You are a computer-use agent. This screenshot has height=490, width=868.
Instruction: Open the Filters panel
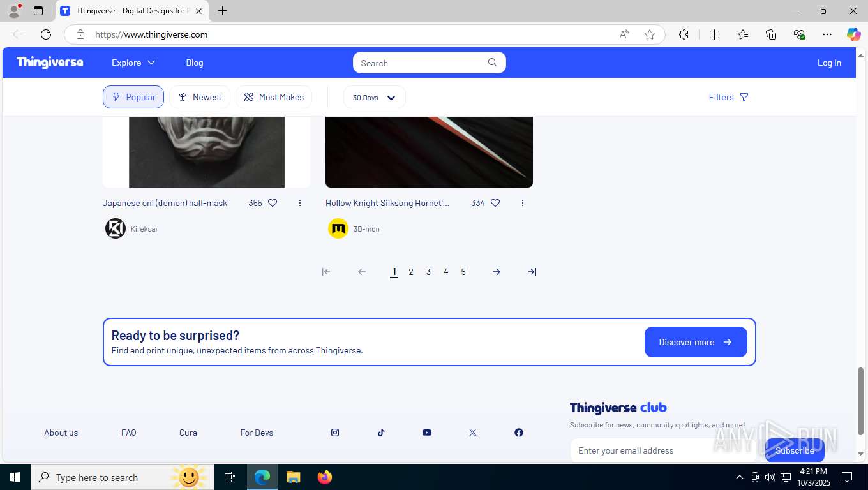pyautogui.click(x=728, y=97)
